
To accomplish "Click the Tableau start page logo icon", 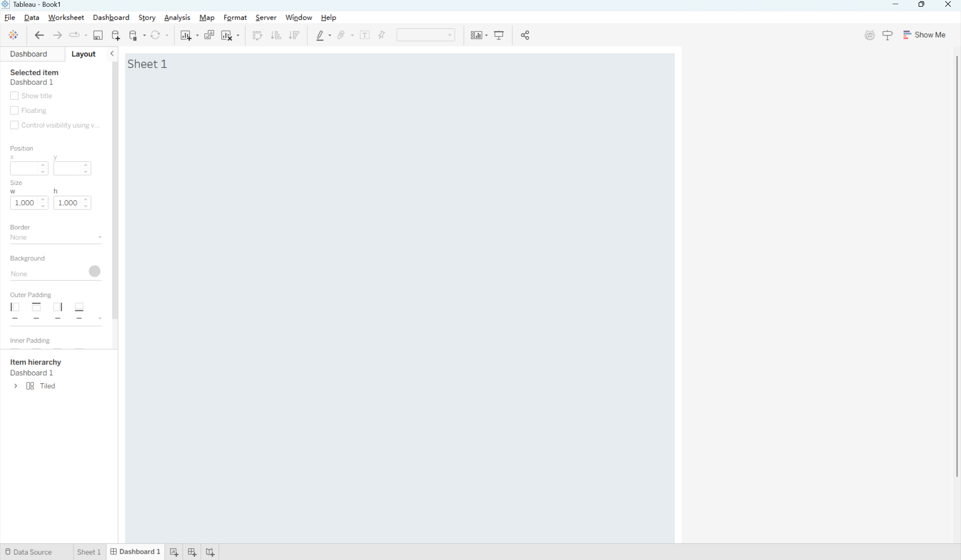I will (14, 35).
